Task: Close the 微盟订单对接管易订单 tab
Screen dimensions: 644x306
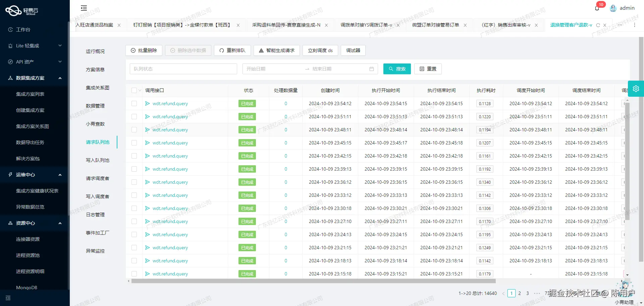Action: coord(465,25)
